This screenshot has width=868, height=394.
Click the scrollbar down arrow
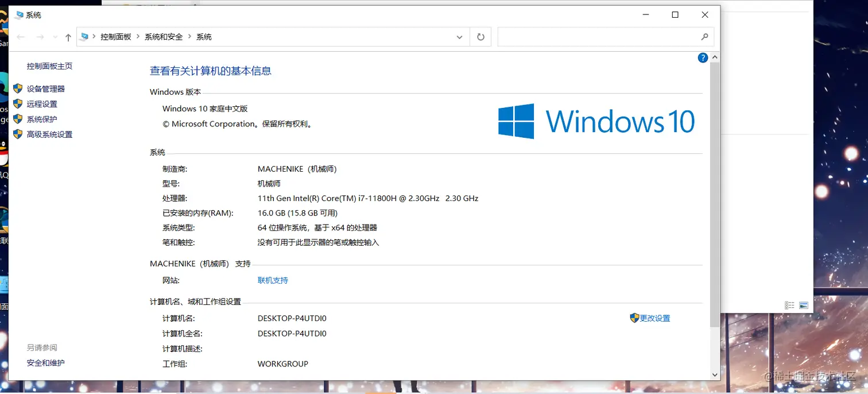pos(715,374)
